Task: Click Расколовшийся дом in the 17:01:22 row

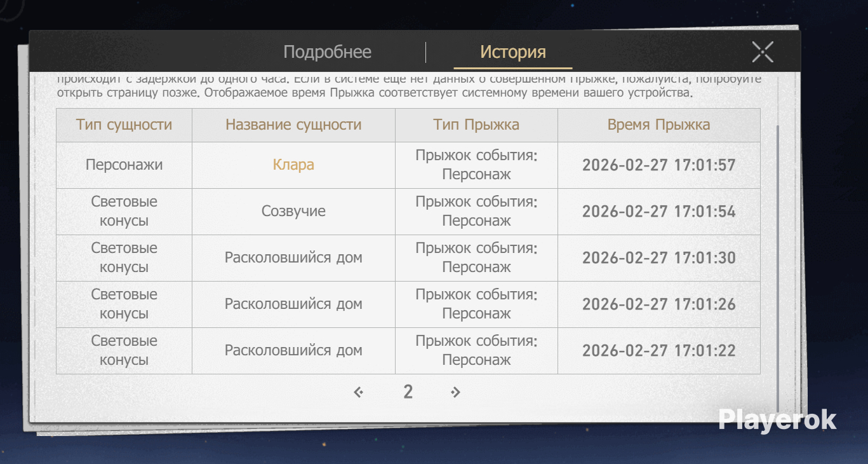Action: point(293,350)
